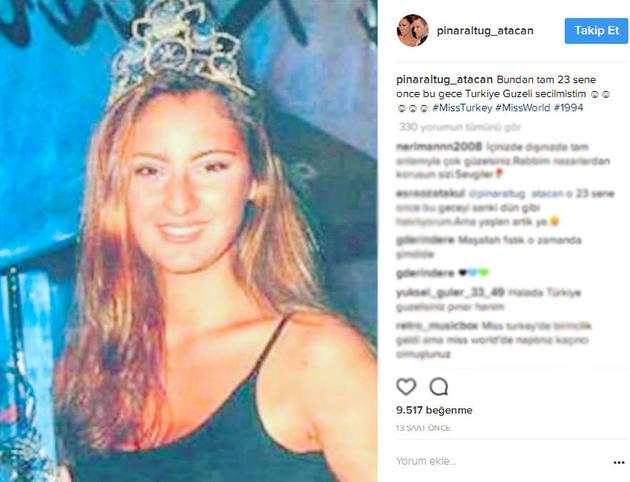Open the #MissTurkey hashtag

pos(462,108)
